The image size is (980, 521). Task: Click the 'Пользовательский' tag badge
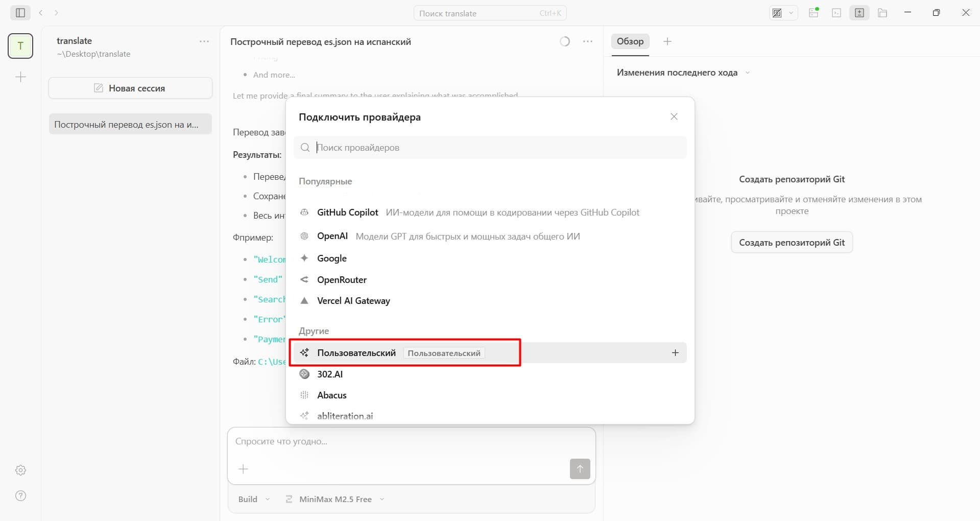point(444,353)
